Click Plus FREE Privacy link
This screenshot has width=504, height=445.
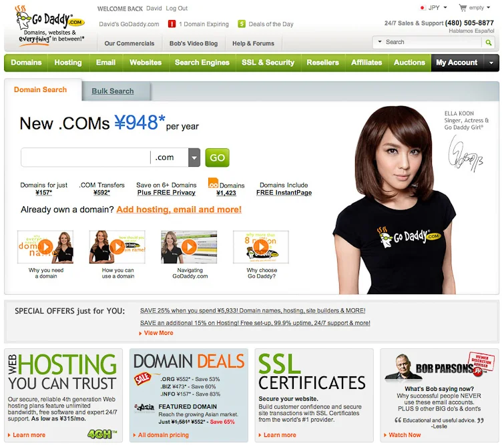click(166, 192)
